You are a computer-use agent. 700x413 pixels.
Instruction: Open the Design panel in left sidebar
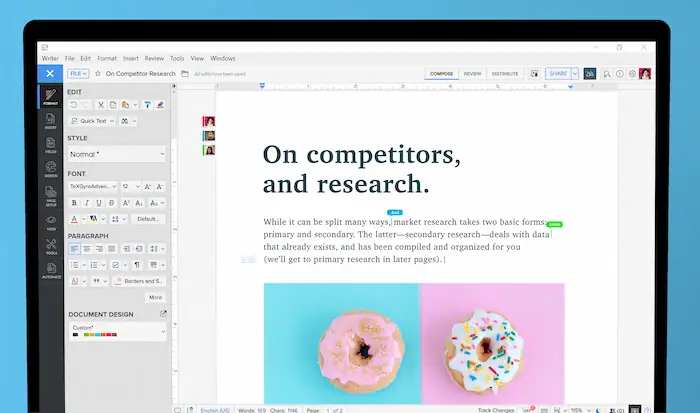point(50,171)
